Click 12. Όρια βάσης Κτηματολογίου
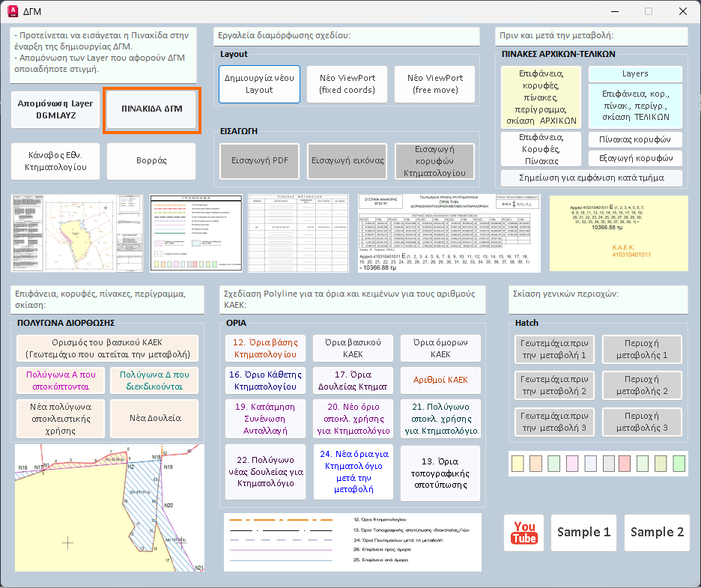701x588 pixels. (x=266, y=349)
